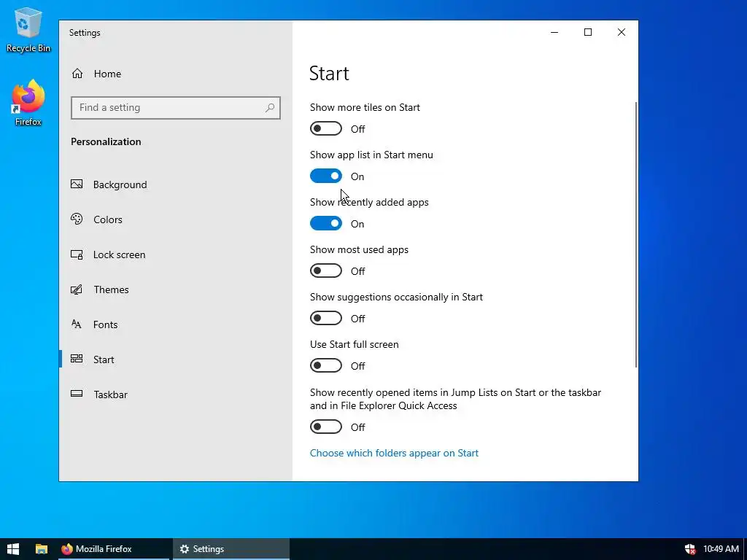Enable Show most used apps
Image resolution: width=747 pixels, height=560 pixels.
coord(326,271)
